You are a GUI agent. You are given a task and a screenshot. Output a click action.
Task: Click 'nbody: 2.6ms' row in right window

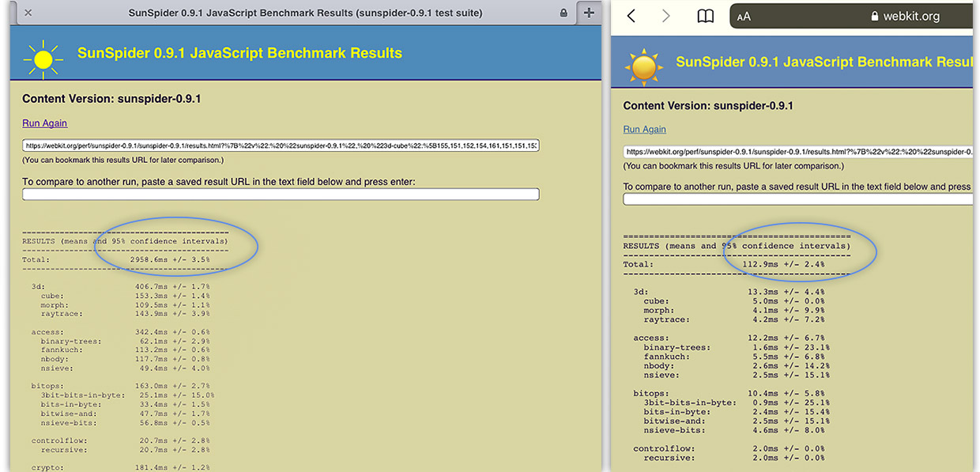tap(737, 366)
